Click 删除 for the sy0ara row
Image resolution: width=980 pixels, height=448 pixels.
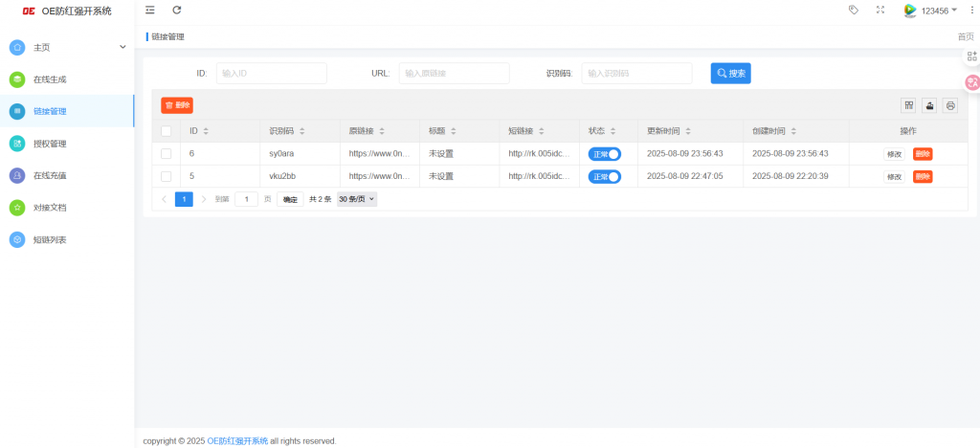[923, 154]
